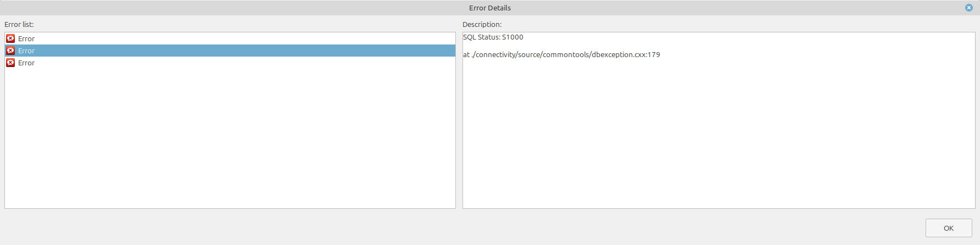Click the empty area below the error list entries

(x=230, y=137)
